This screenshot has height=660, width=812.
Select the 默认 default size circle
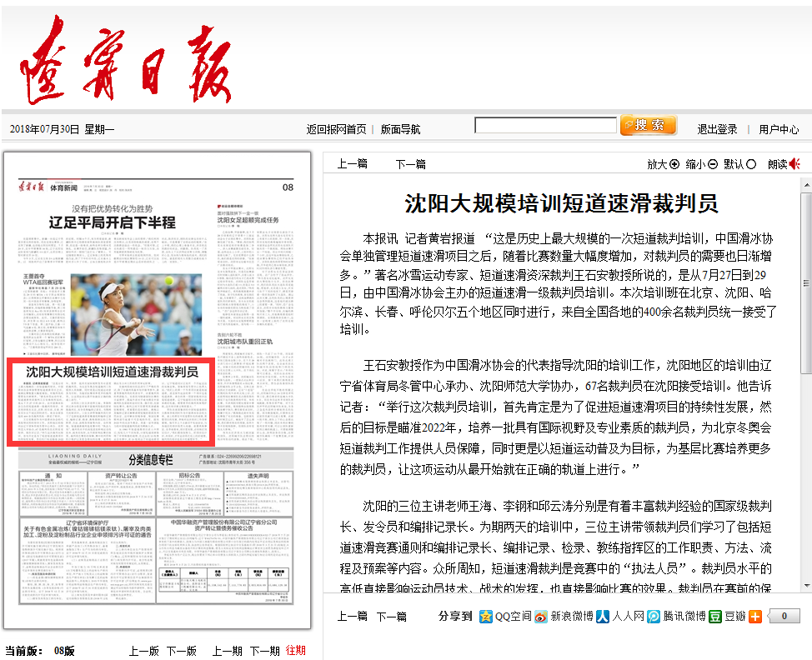point(751,164)
